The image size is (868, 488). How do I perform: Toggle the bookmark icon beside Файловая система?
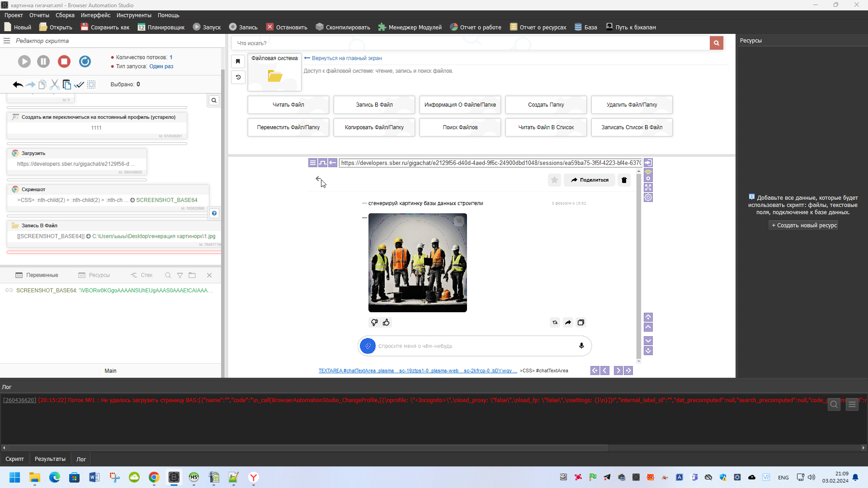pyautogui.click(x=238, y=61)
